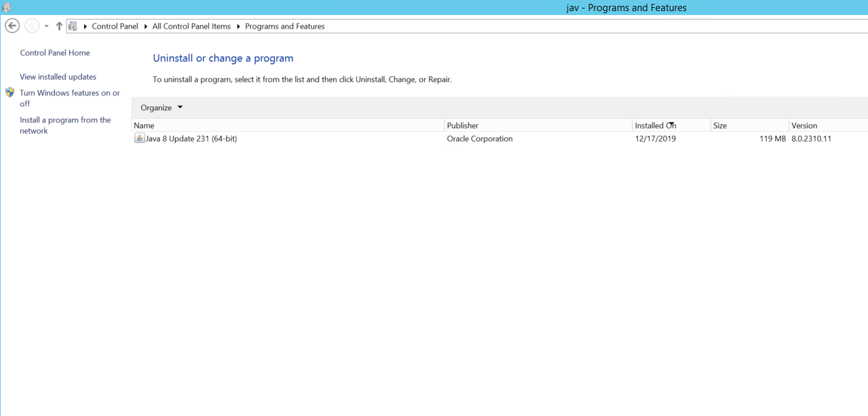Click the 12/17/2019 install date cell
The width and height of the screenshot is (868, 416).
tap(655, 138)
